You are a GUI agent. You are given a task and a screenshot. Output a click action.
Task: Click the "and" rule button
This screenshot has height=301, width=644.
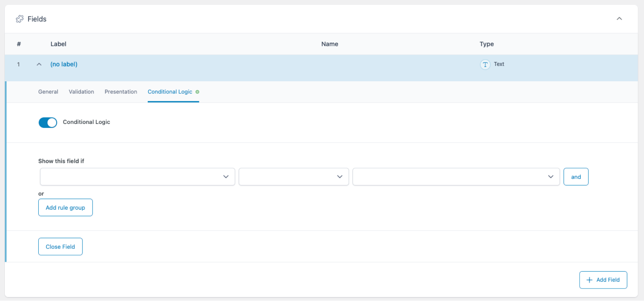576,177
